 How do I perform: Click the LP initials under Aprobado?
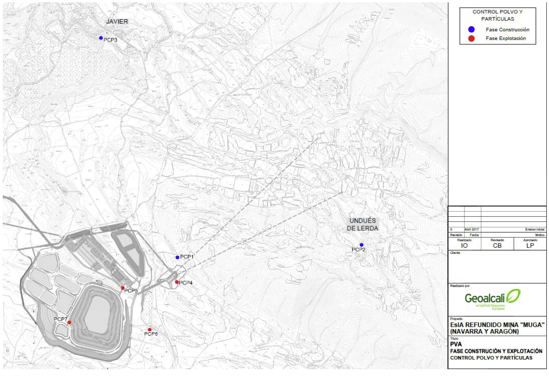coord(530,246)
